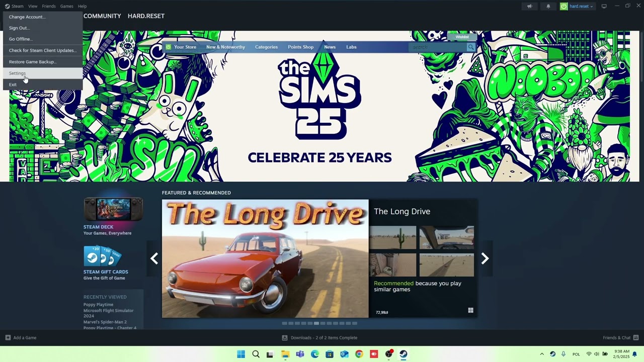Show hidden tray icons chevron

(542, 354)
